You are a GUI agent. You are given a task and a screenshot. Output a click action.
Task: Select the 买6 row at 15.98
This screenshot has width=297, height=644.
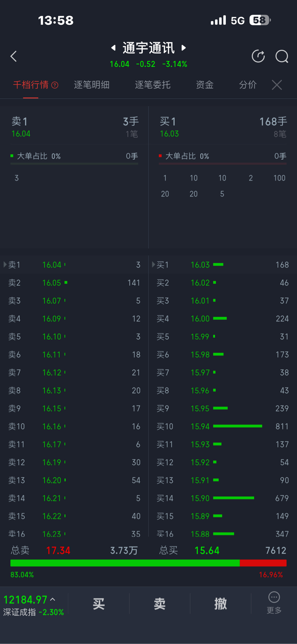tap(223, 354)
